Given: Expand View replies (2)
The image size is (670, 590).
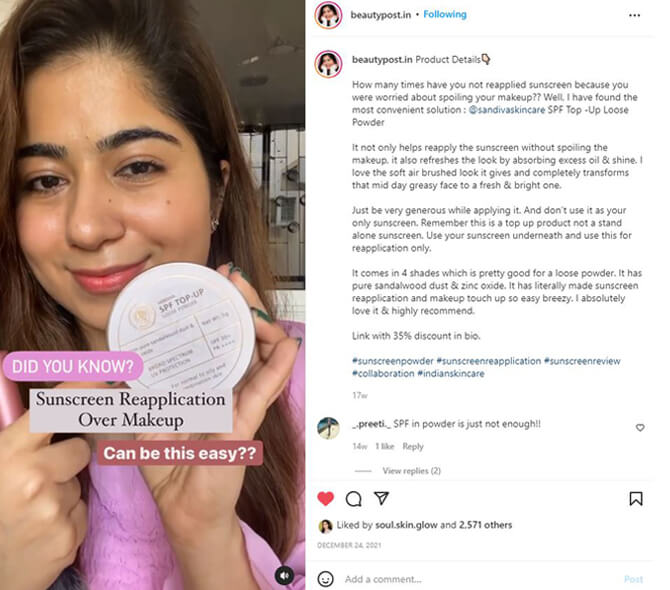Looking at the screenshot, I should point(411,471).
